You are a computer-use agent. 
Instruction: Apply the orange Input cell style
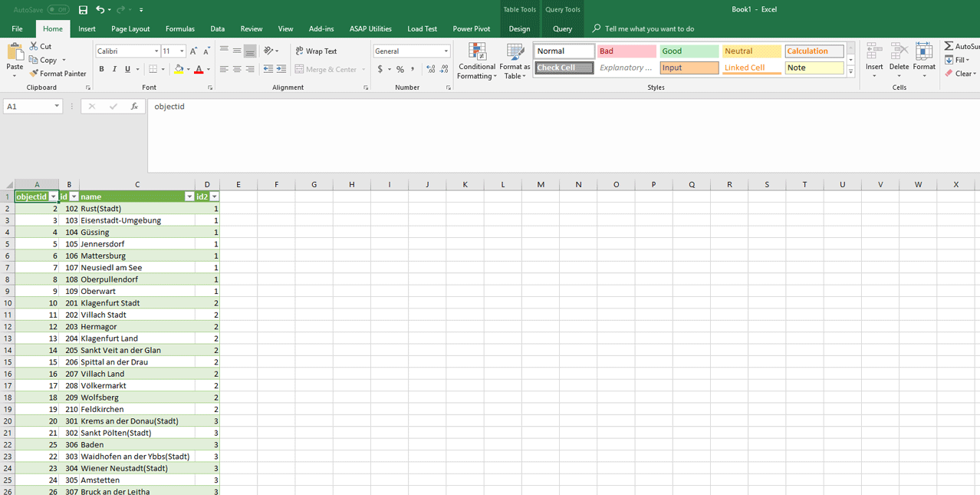689,68
